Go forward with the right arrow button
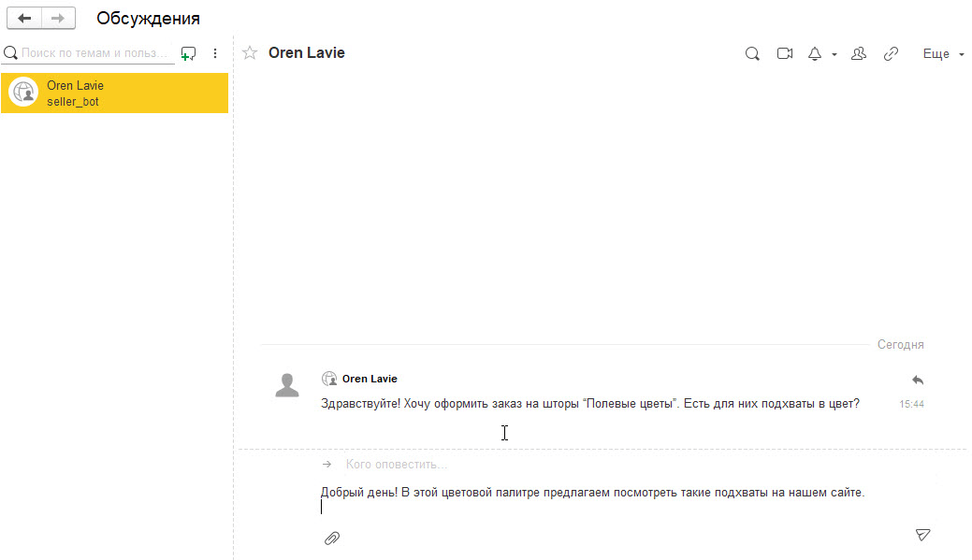The image size is (972, 560). click(x=58, y=18)
